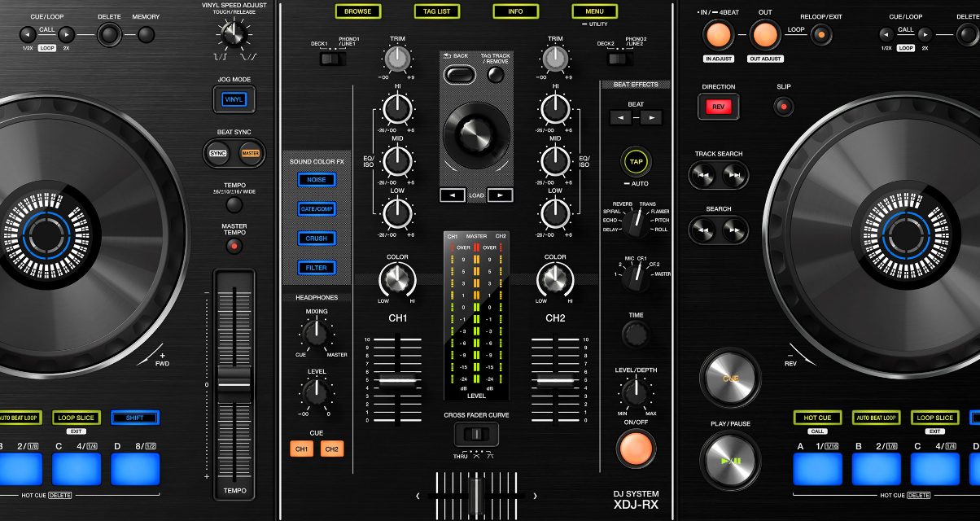Decrease BEAT with the left arrow
980x521 pixels.
click(620, 117)
